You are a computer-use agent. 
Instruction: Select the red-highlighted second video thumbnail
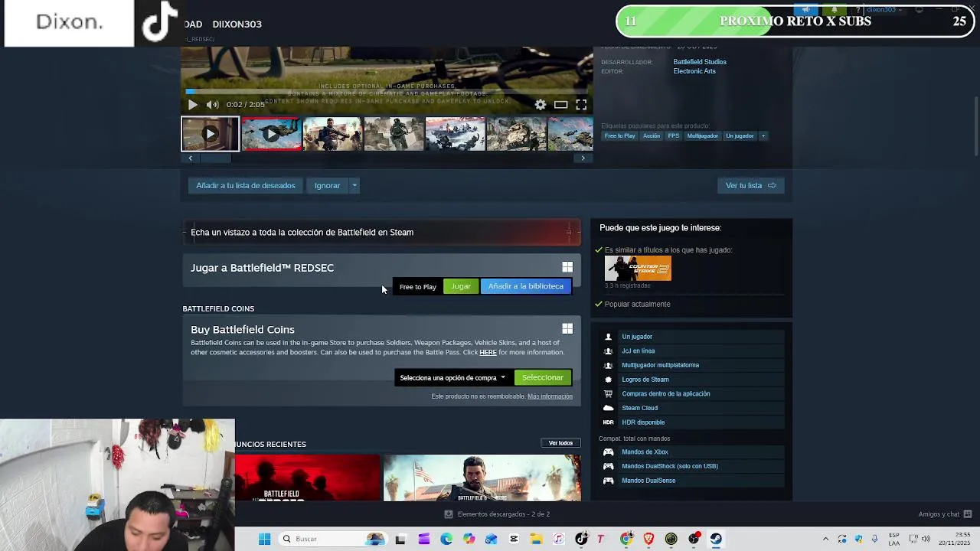pyautogui.click(x=271, y=134)
